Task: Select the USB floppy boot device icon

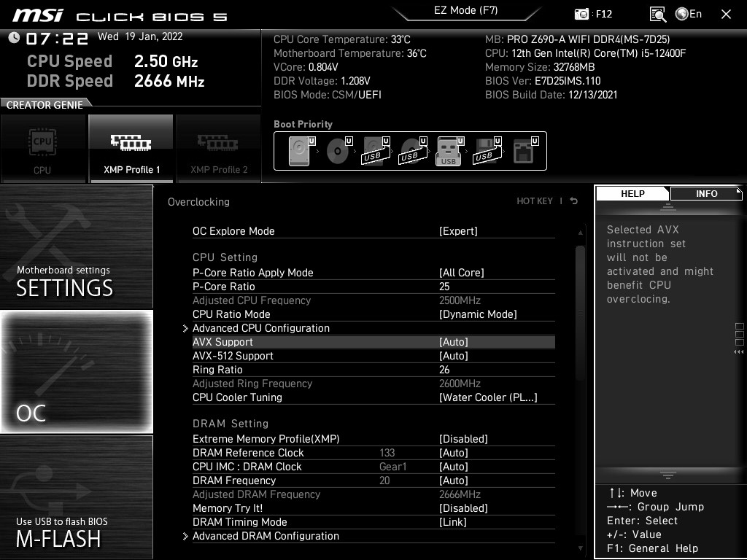Action: pyautogui.click(x=487, y=151)
